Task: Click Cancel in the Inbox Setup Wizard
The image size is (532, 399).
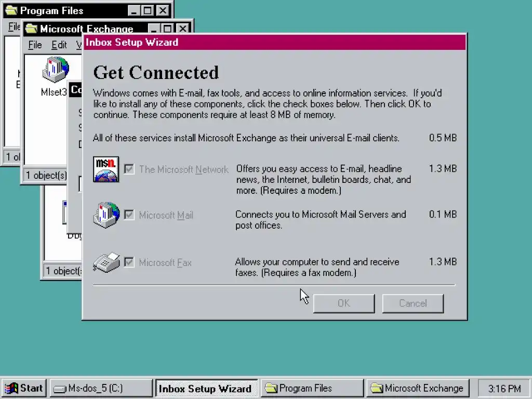Action: point(413,303)
